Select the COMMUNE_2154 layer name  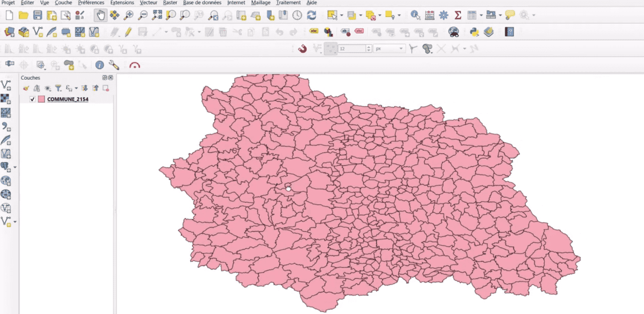click(68, 99)
